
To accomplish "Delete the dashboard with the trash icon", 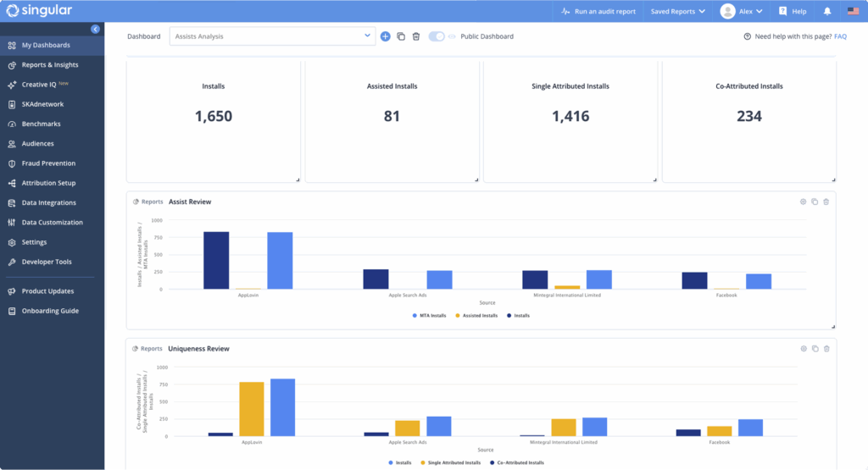I will click(x=415, y=36).
